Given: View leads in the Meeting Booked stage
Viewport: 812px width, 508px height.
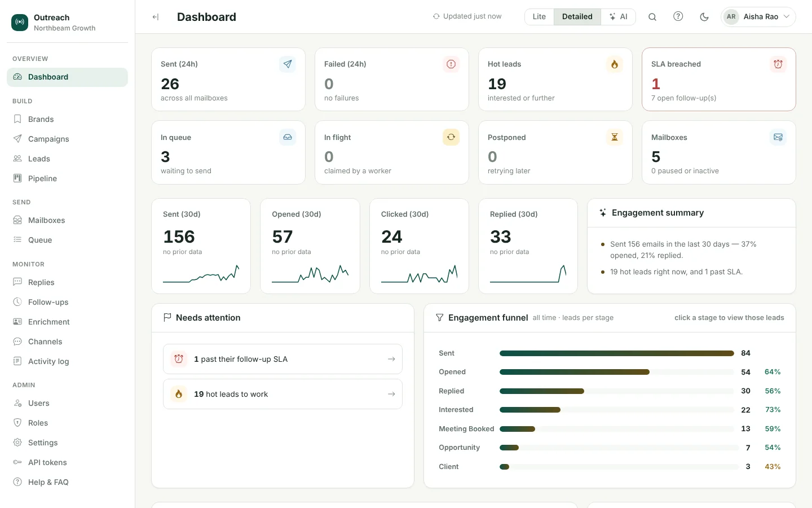Looking at the screenshot, I should click(610, 429).
